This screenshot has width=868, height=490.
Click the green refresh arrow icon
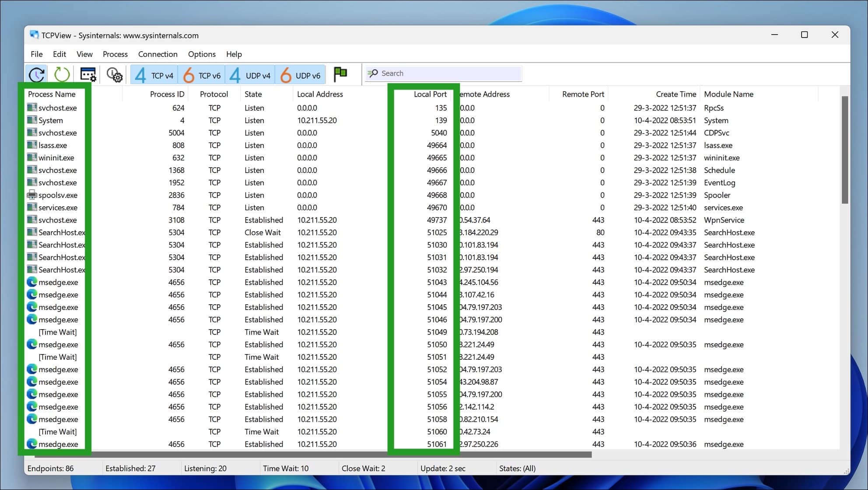62,74
